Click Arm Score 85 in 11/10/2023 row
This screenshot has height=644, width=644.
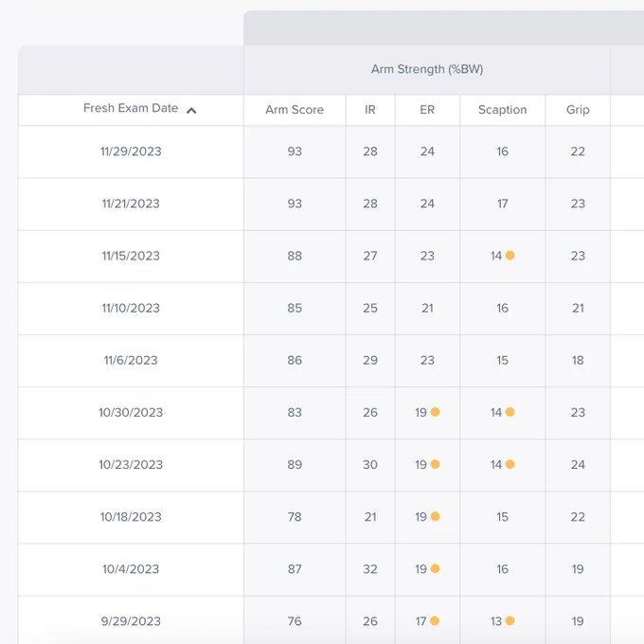pyautogui.click(x=295, y=308)
